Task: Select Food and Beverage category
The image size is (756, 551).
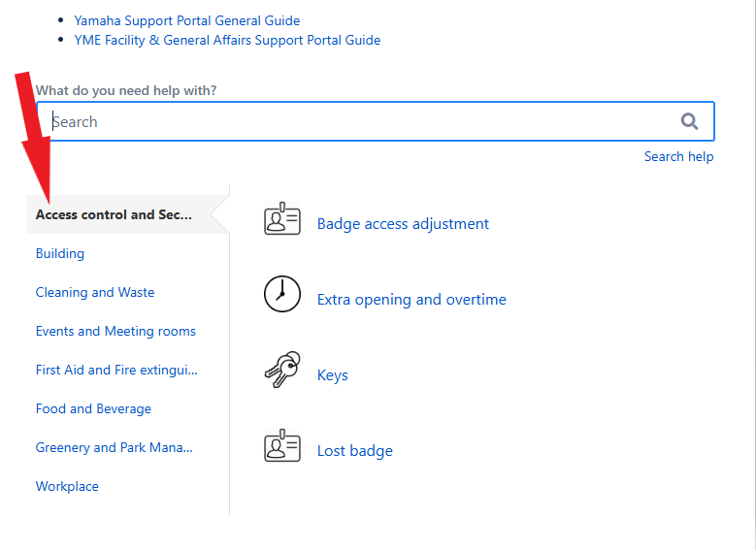Action: [x=93, y=408]
